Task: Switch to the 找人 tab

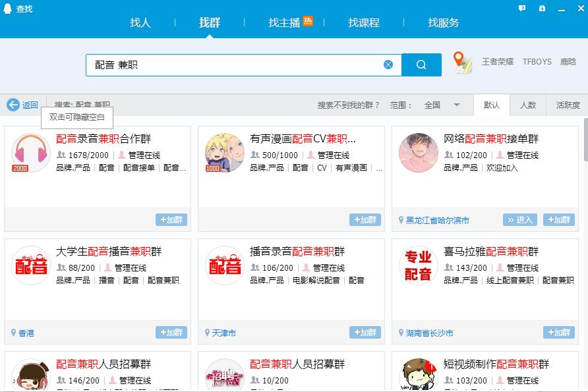Action: point(140,22)
